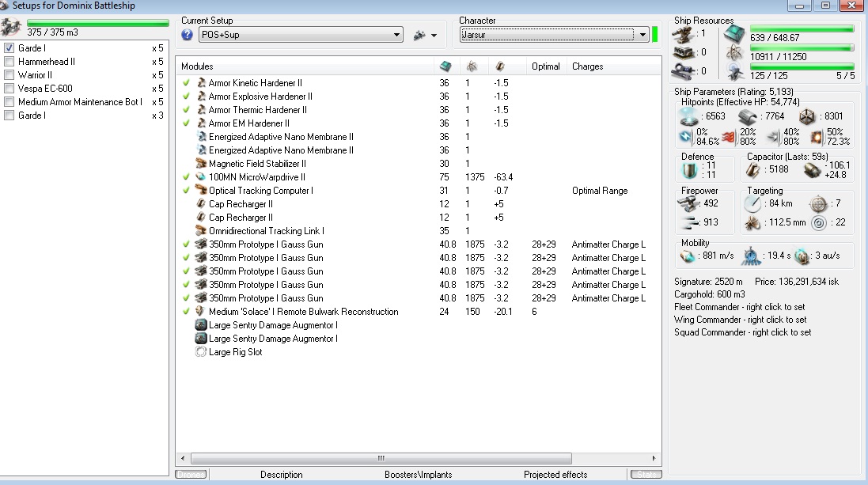The width and height of the screenshot is (868, 485).
Task: Click the shield hitpoints icon showing 6563
Action: click(x=688, y=116)
